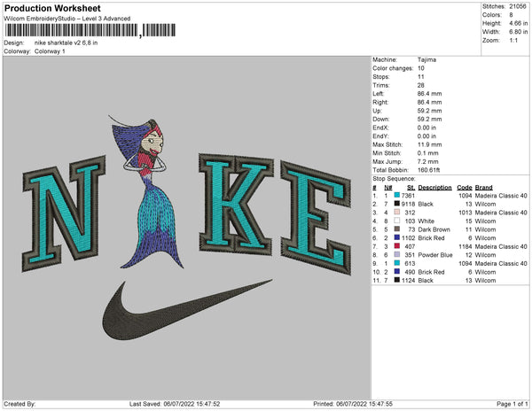Click the 'N#' column header
This screenshot has height=411, width=532.
coord(388,188)
